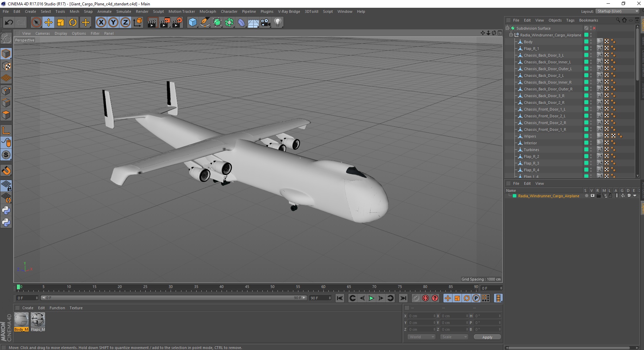Go to the start of animation
The width and height of the screenshot is (644, 350).
coord(340,298)
